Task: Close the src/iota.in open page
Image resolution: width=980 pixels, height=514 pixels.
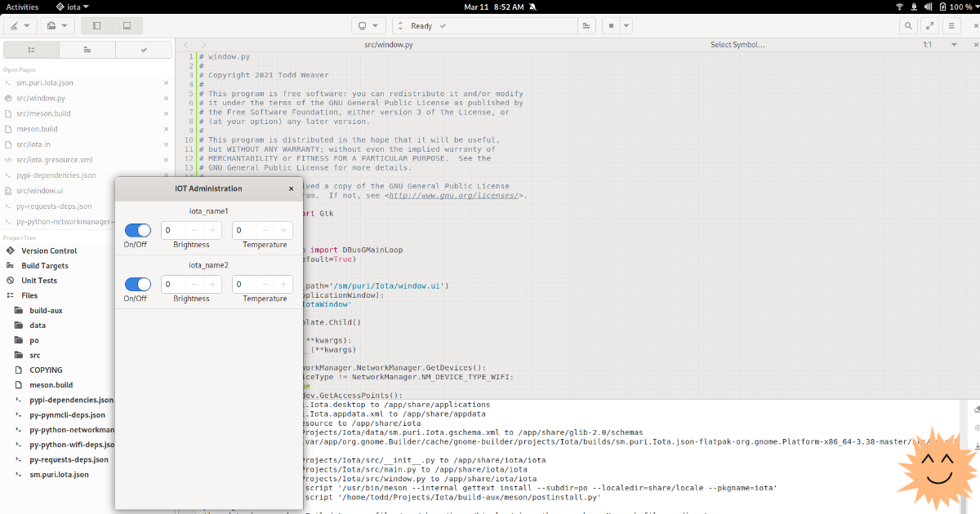Action: tap(166, 144)
